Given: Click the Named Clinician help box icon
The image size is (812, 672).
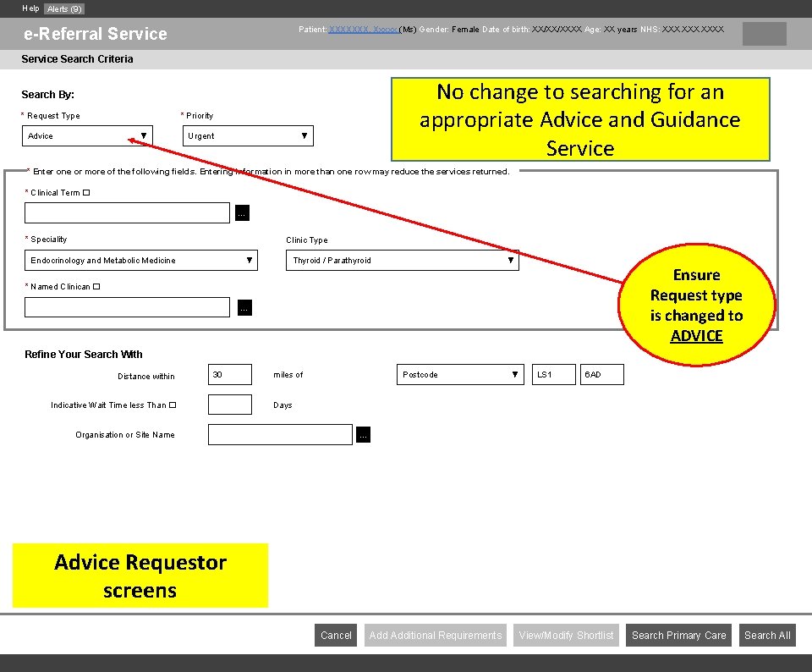Looking at the screenshot, I should (x=96, y=287).
